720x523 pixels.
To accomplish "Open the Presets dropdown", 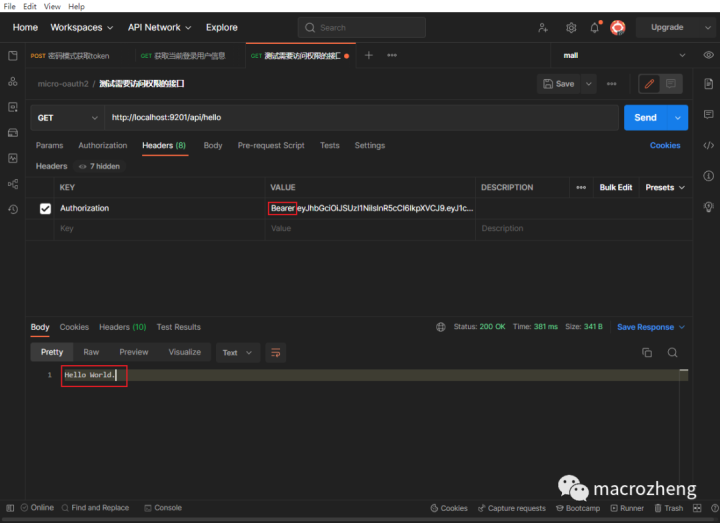I will pyautogui.click(x=665, y=187).
